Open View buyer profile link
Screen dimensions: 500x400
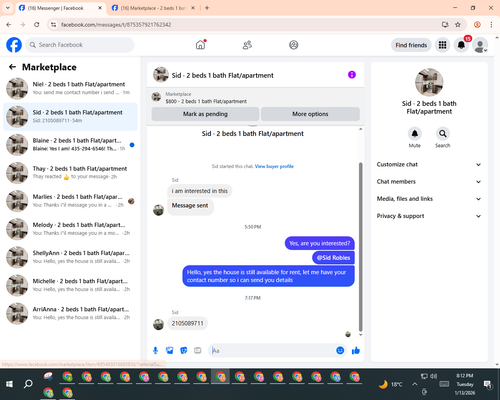coord(274,166)
